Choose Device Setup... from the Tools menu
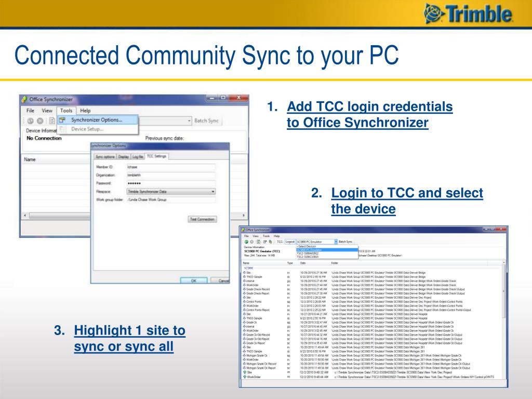This screenshot has width=532, height=399. [98, 129]
